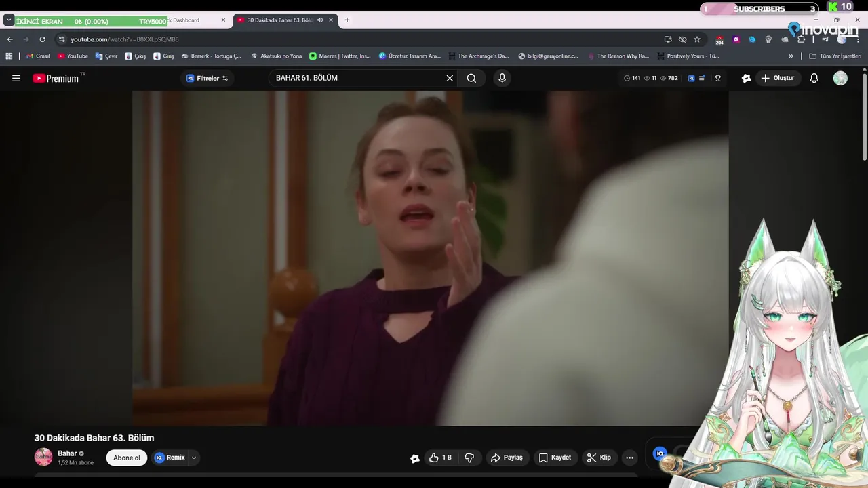This screenshot has height=488, width=868.
Task: Open the Berserk - Tortuga bookmark
Action: click(211, 56)
